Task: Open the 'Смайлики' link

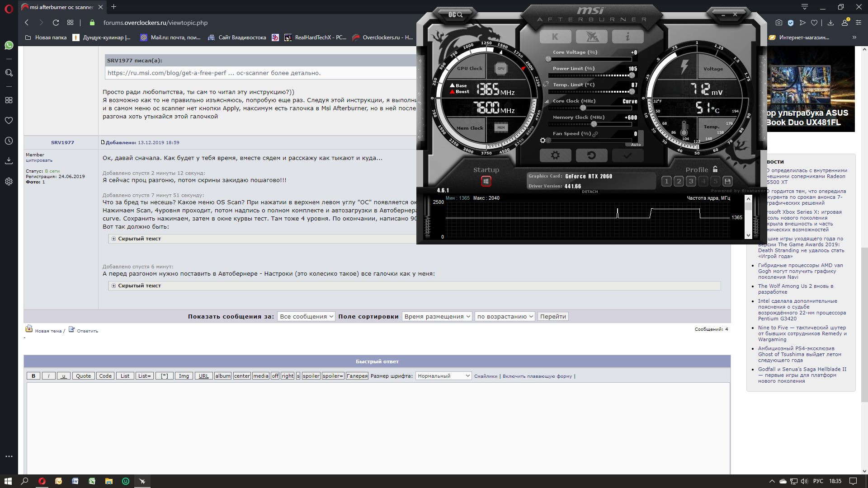Action: click(x=486, y=376)
